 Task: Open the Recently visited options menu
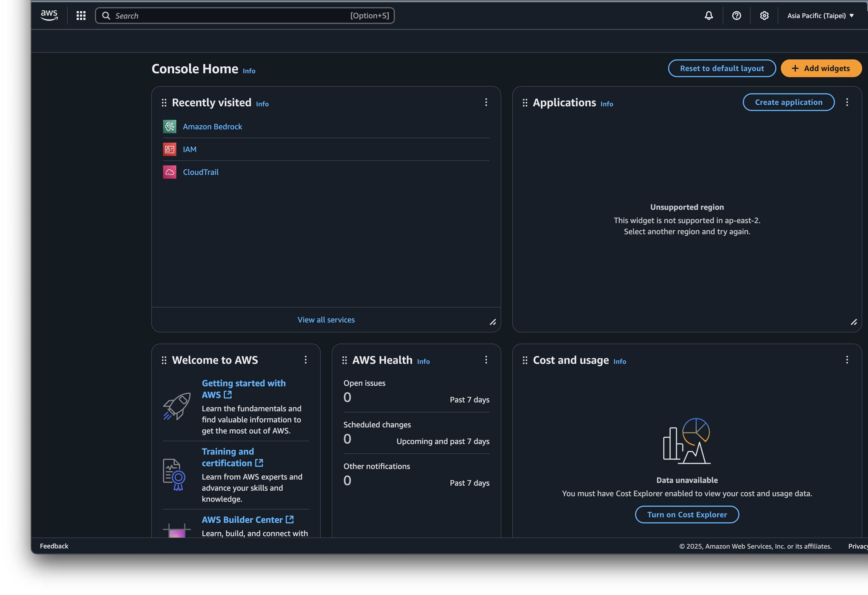coord(486,102)
